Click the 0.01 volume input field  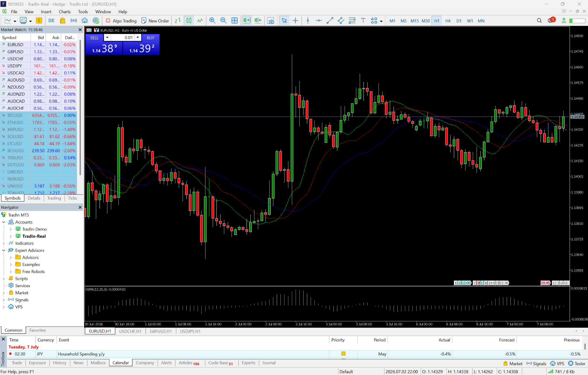(x=123, y=38)
